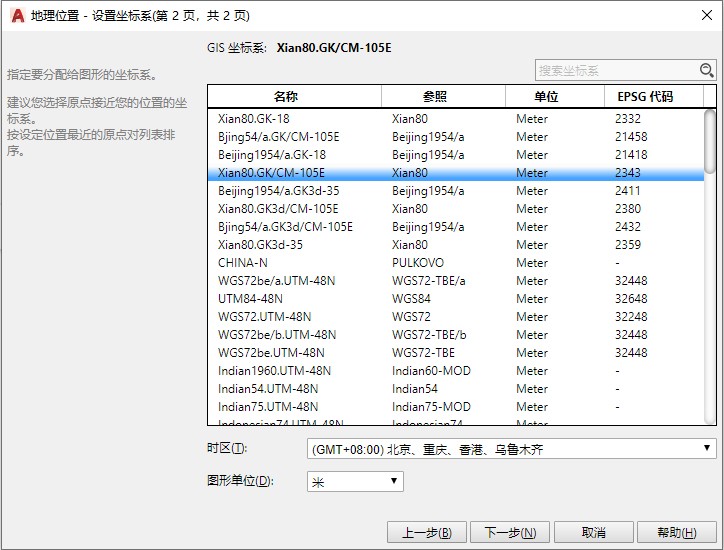Viewport: 724px width, 550px height.
Task: Click Indian54 reference cell
Action: (415, 389)
